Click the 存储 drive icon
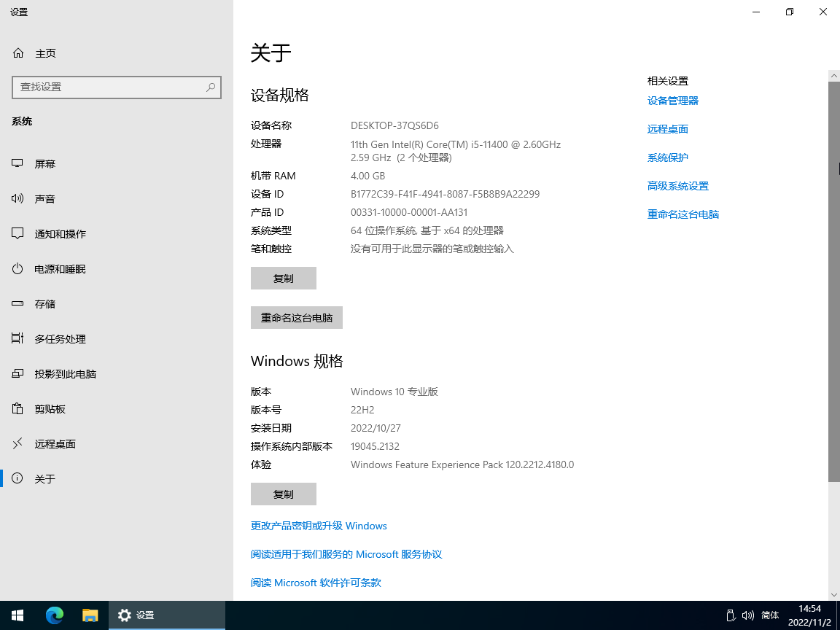The width and height of the screenshot is (840, 630). coord(17,304)
